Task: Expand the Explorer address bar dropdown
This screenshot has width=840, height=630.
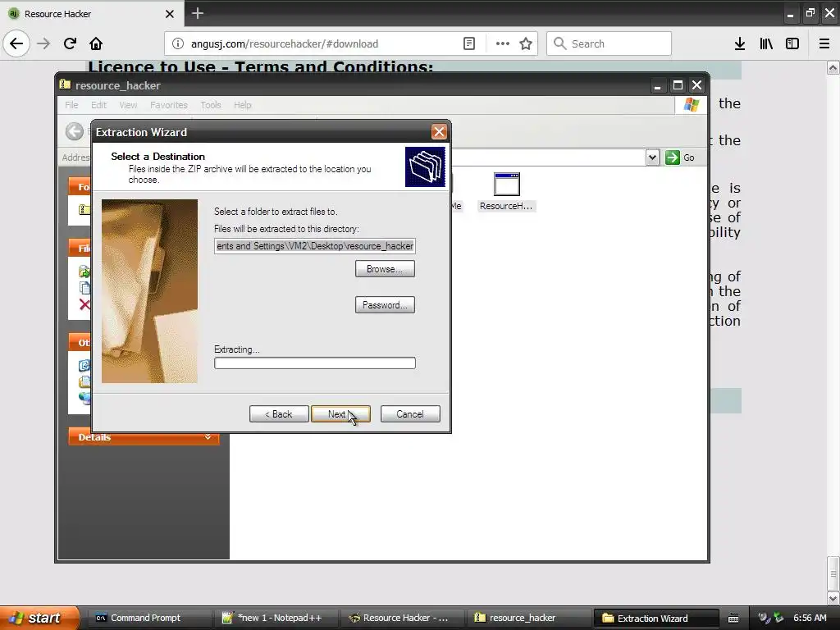Action: [652, 157]
